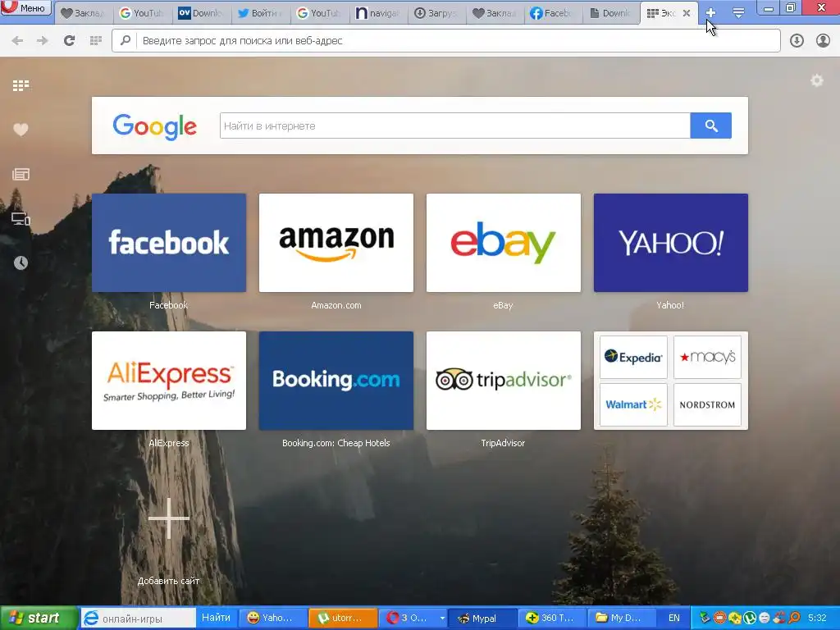Open Speed Dial settings gear icon
The height and width of the screenshot is (630, 840).
click(817, 81)
